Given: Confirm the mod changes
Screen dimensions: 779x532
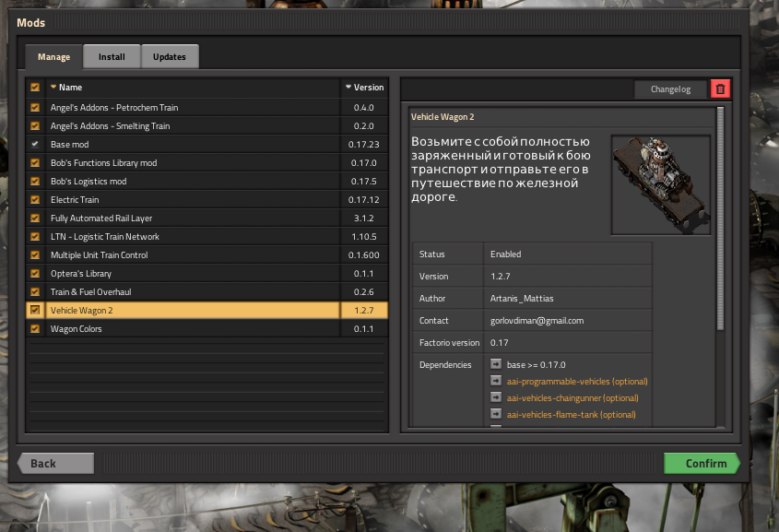Looking at the screenshot, I should pos(702,464).
